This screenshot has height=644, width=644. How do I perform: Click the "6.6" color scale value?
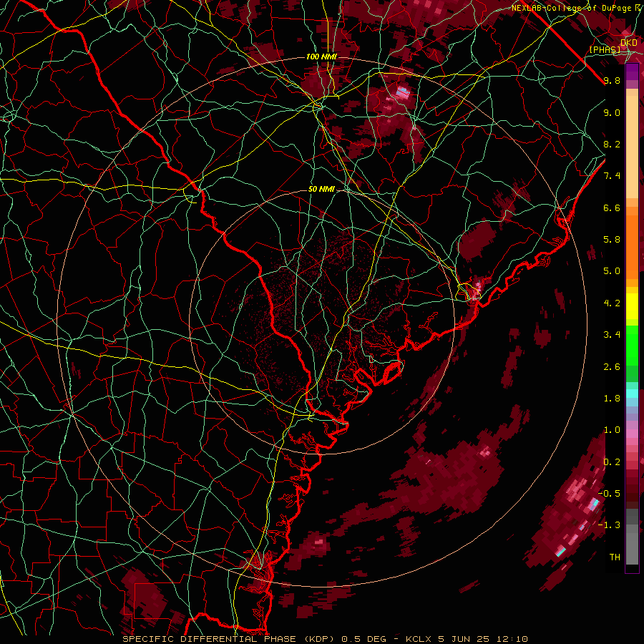click(612, 208)
